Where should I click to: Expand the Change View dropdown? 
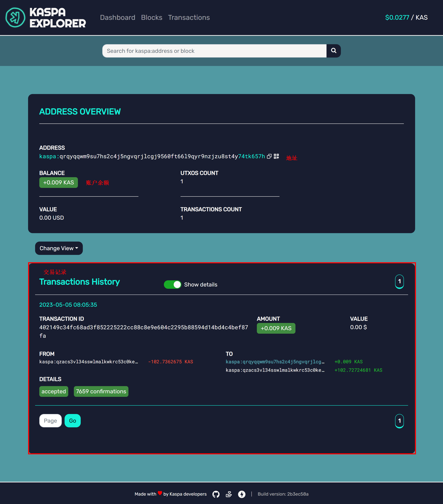[x=59, y=248]
